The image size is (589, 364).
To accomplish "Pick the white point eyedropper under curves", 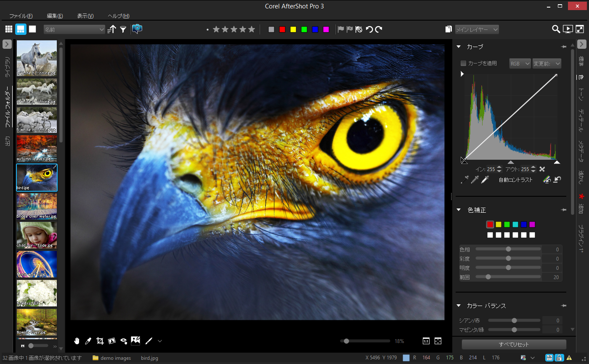I will tap(485, 180).
